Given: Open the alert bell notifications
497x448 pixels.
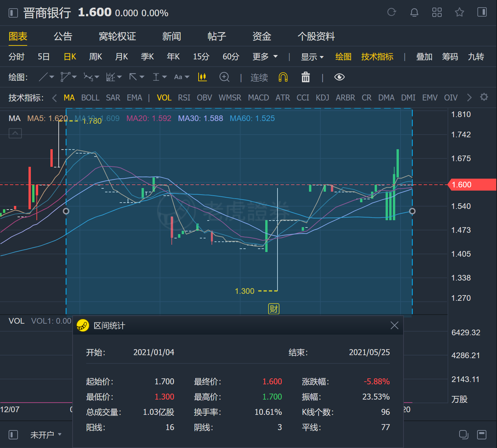Looking at the screenshot, I should coord(414,13).
